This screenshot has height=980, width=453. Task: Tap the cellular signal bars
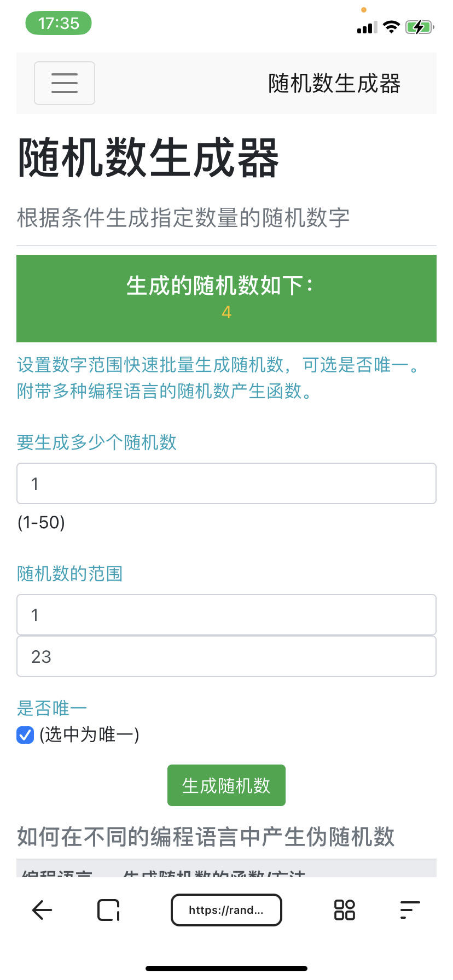367,27
